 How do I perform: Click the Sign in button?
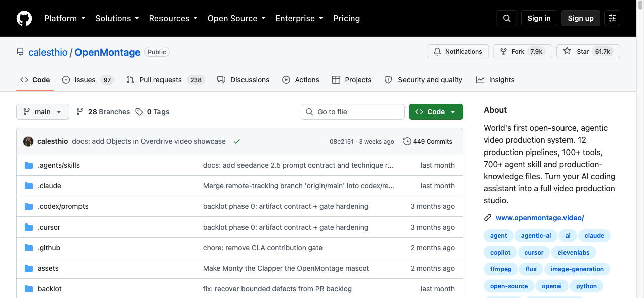[539, 18]
